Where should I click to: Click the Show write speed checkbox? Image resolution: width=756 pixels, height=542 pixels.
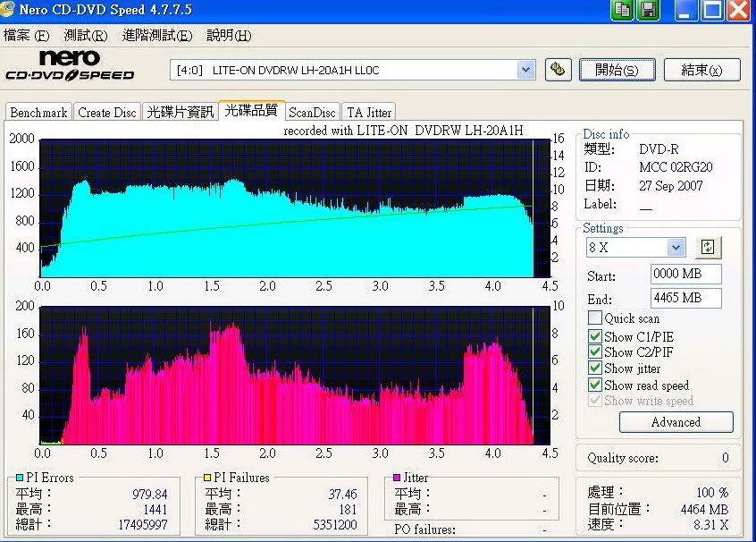(595, 401)
